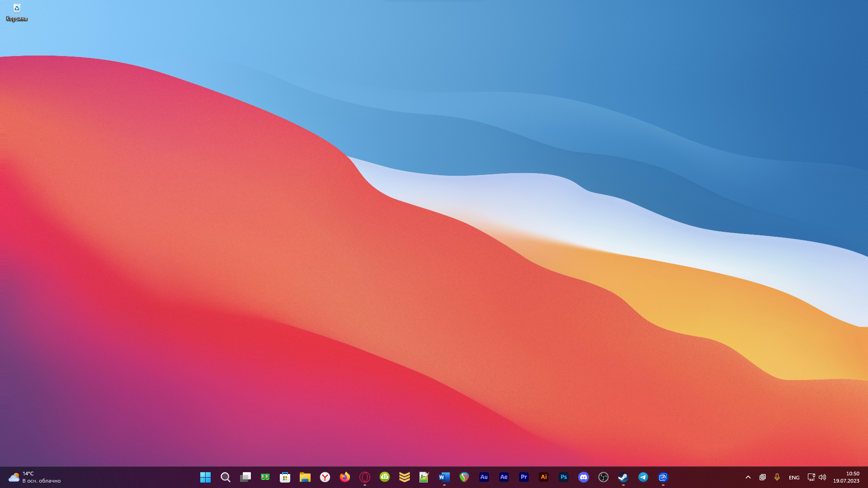The width and height of the screenshot is (868, 488).
Task: Open the Windows Start menu
Action: [x=205, y=477]
